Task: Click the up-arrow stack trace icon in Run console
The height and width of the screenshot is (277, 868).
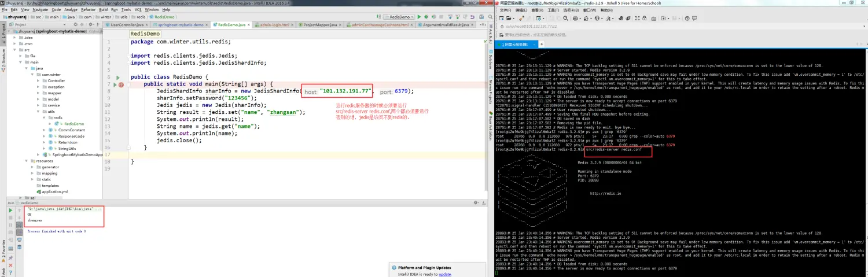Action: (x=19, y=210)
